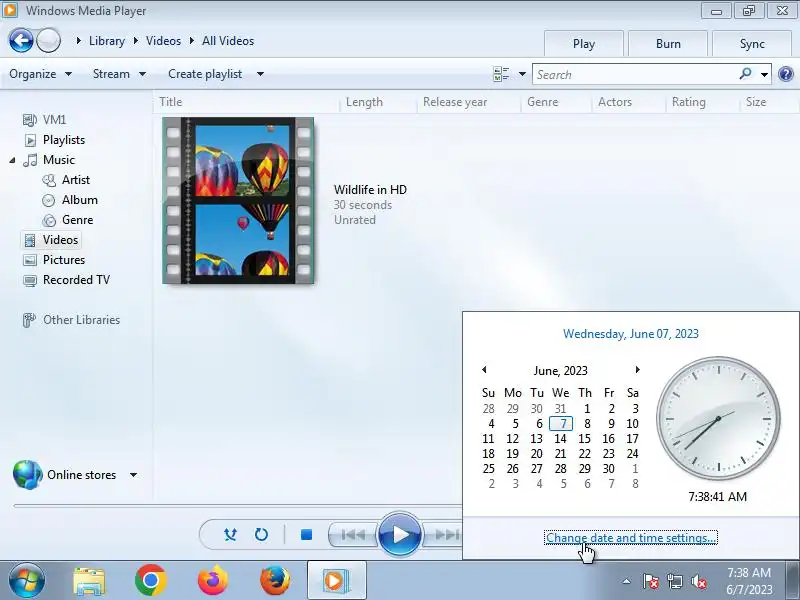Show hidden system tray icons
The width and height of the screenshot is (800, 600).
[x=627, y=581]
